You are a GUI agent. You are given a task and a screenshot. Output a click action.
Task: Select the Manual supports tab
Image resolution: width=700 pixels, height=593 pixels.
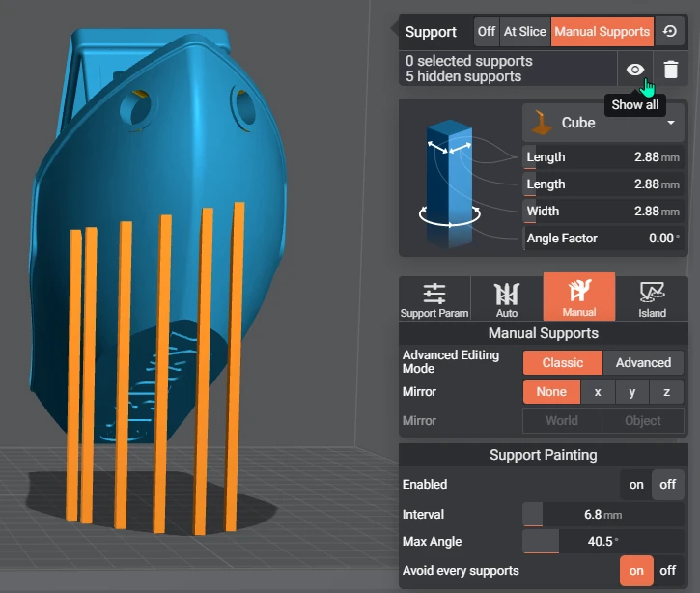click(579, 296)
